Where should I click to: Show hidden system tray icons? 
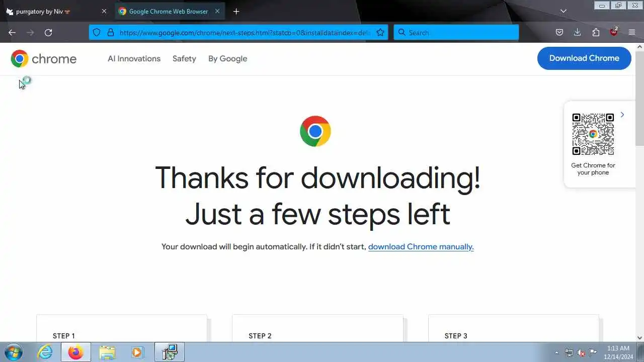click(x=556, y=352)
